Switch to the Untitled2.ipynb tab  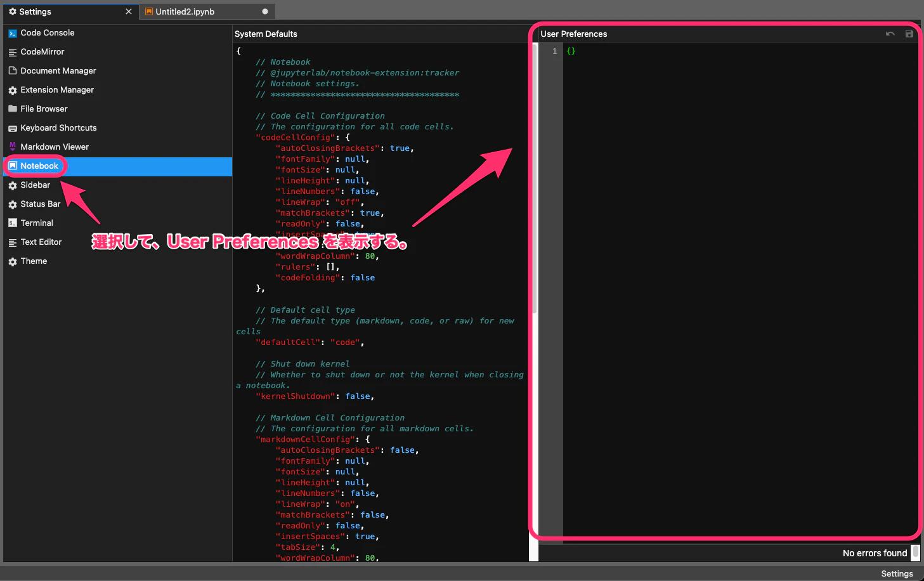(x=207, y=11)
